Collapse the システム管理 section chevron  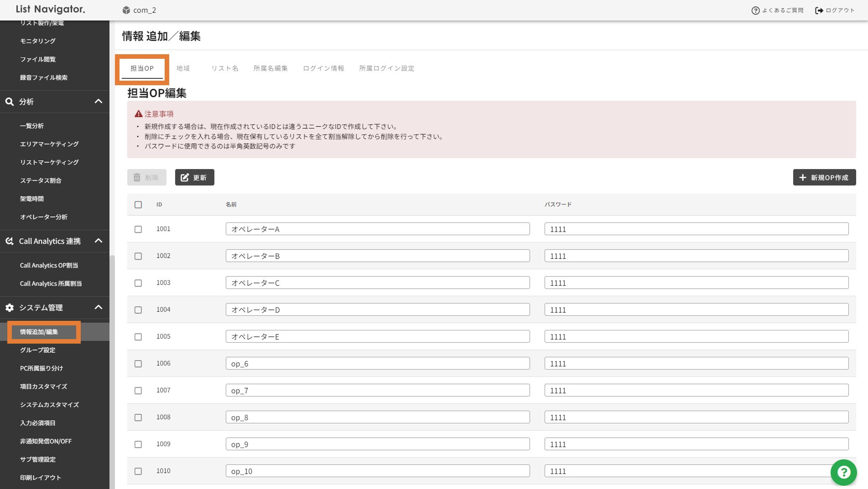[99, 308]
